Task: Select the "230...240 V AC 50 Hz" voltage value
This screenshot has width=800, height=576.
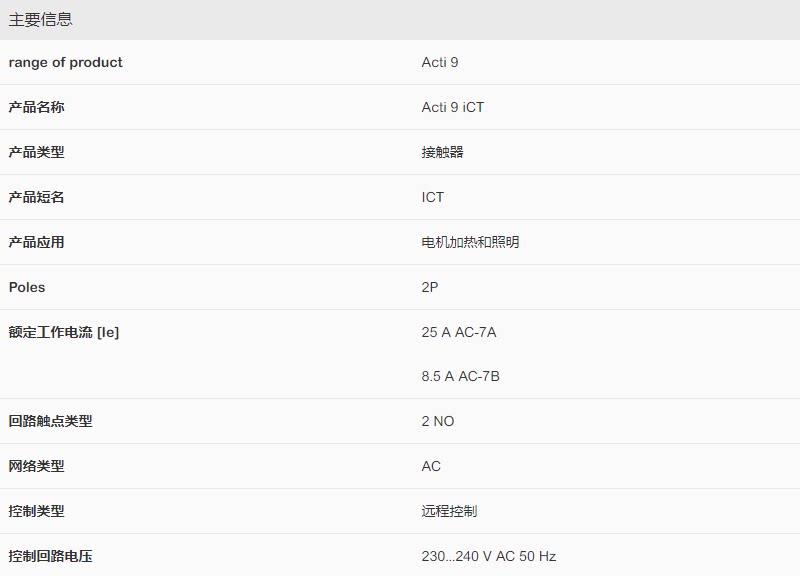Action: pos(488,556)
